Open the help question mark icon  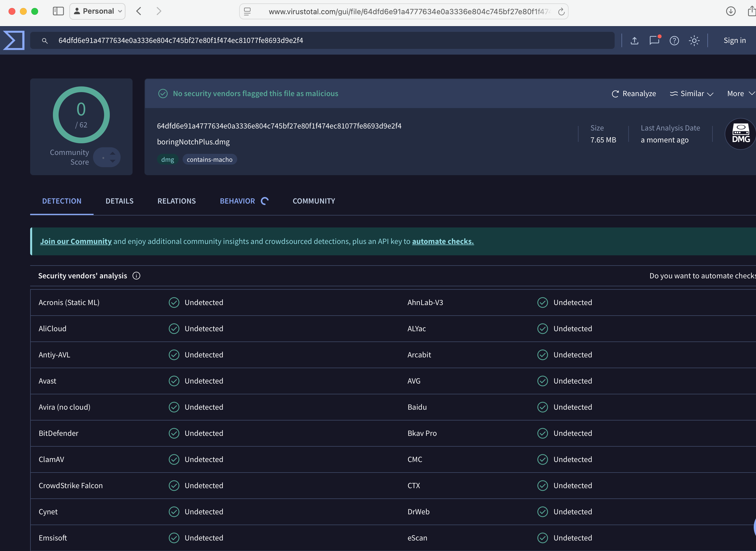point(674,41)
